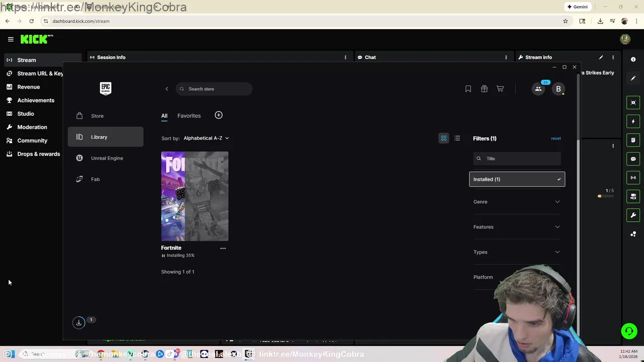Reset the library filters

click(555, 138)
